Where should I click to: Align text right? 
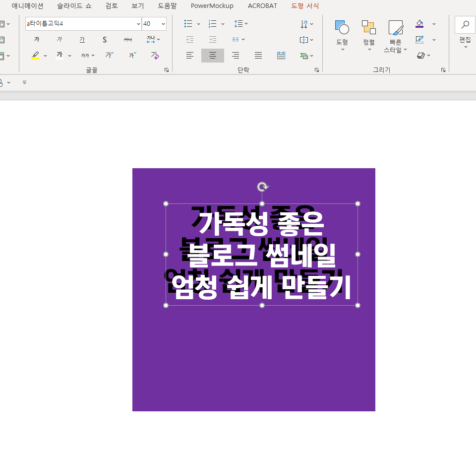click(x=235, y=55)
